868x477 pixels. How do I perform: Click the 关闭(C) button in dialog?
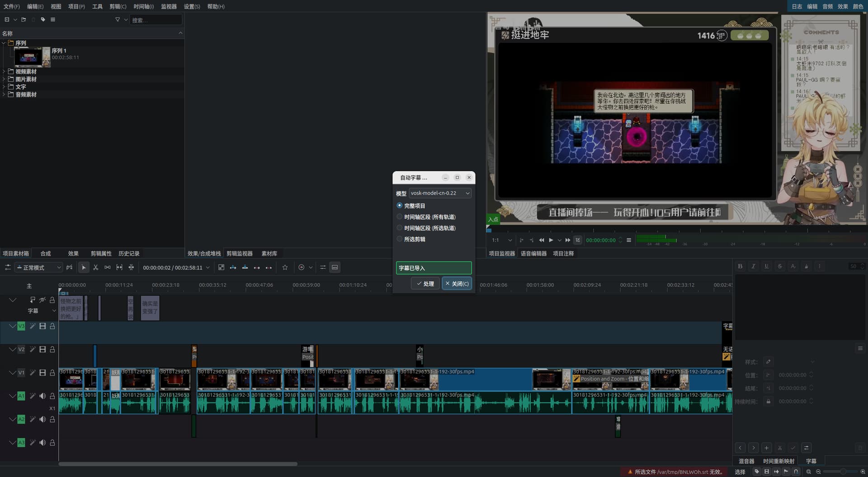457,283
